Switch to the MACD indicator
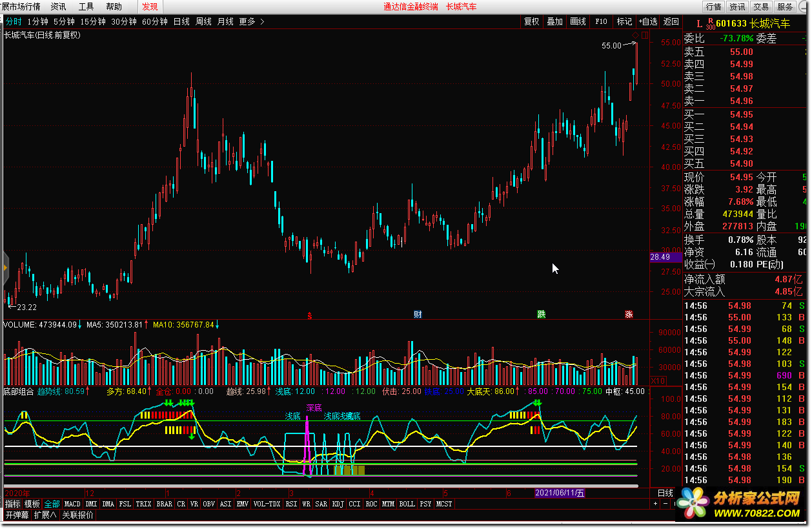Screen dimensions: 812x529 click(x=72, y=504)
